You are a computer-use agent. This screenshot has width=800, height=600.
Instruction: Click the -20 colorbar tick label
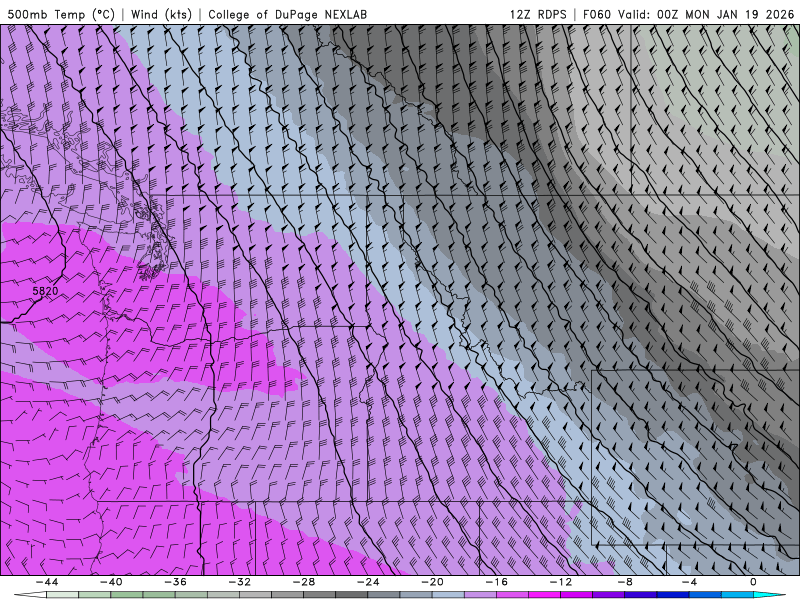[x=432, y=582]
